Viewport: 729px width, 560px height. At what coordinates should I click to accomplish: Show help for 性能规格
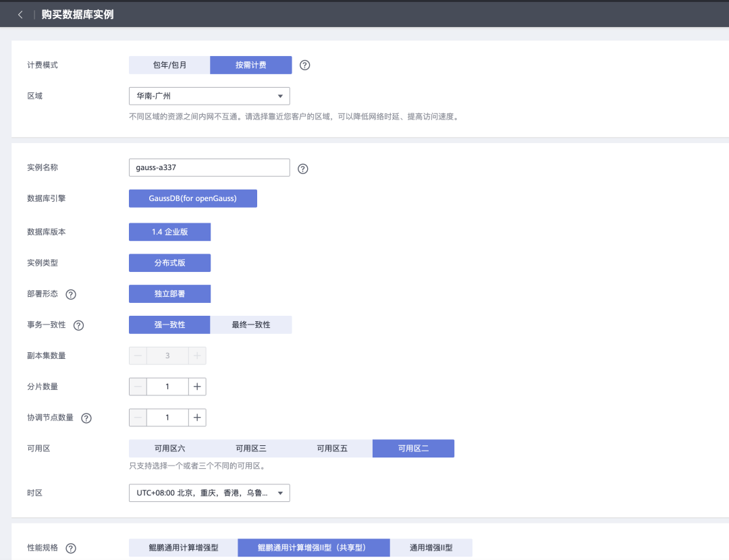coord(71,549)
